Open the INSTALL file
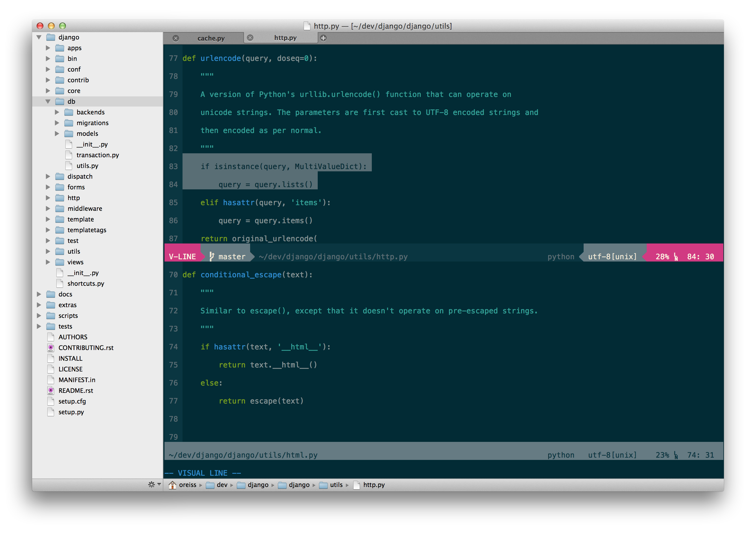756x536 pixels. tap(70, 358)
